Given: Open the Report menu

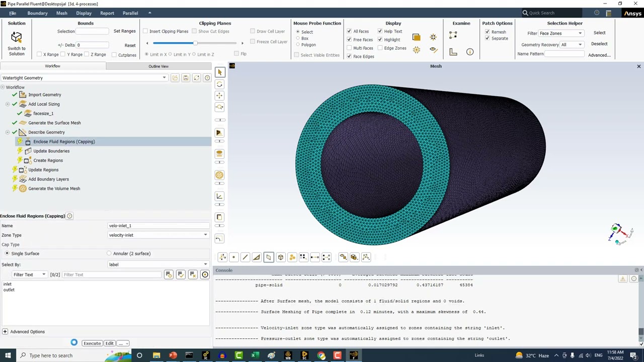Looking at the screenshot, I should pos(107,13).
